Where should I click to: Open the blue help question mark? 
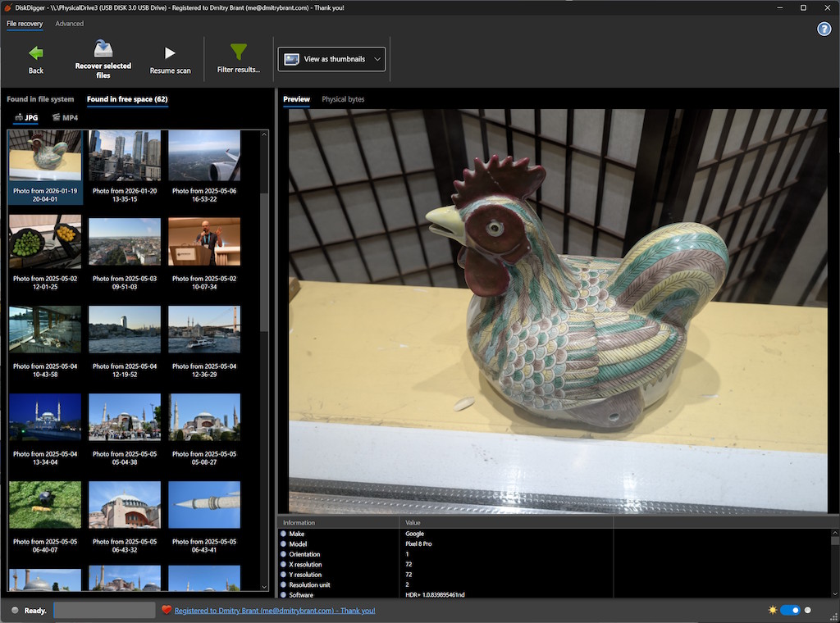click(824, 30)
